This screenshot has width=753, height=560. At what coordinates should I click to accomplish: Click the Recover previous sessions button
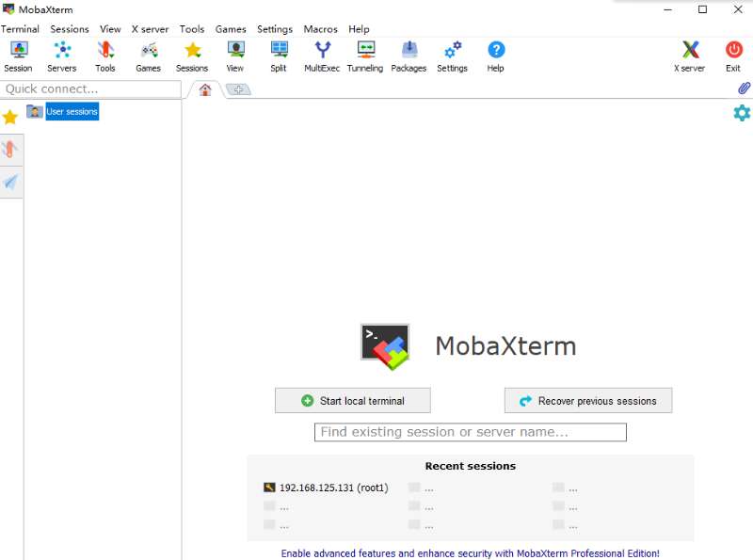[x=588, y=401]
